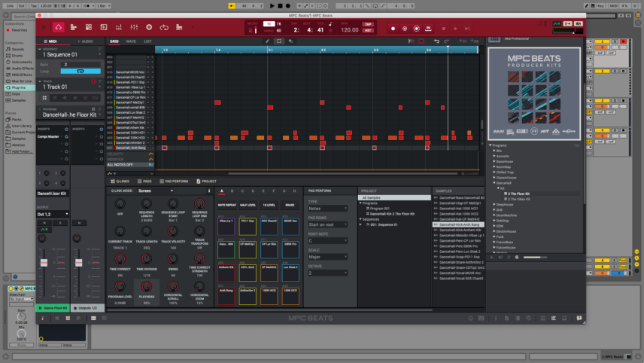This screenshot has height=363, width=644.
Task: Open the PADS tab
Action: 144,181
